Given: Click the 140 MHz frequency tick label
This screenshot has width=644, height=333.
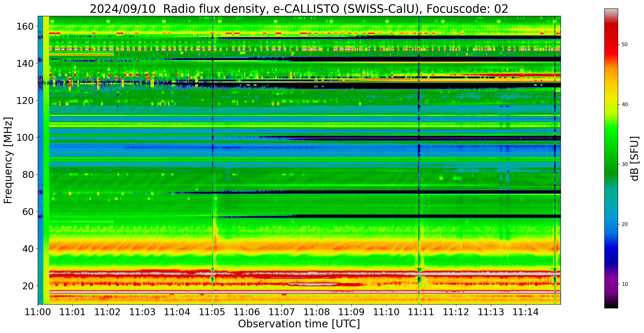Looking at the screenshot, I should pyautogui.click(x=25, y=63).
